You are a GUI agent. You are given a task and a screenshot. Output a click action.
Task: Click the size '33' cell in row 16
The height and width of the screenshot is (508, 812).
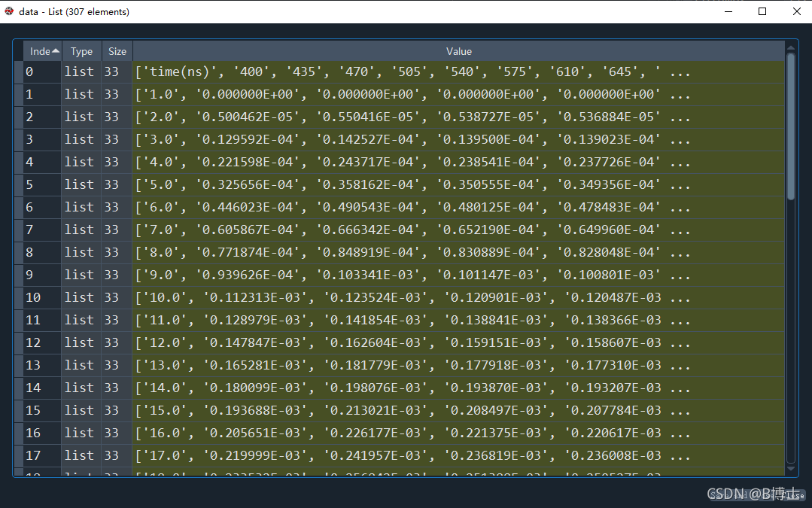pos(117,433)
